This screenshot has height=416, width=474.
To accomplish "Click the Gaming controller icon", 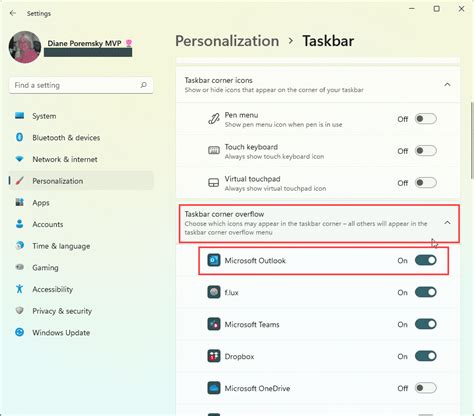I will (x=20, y=267).
